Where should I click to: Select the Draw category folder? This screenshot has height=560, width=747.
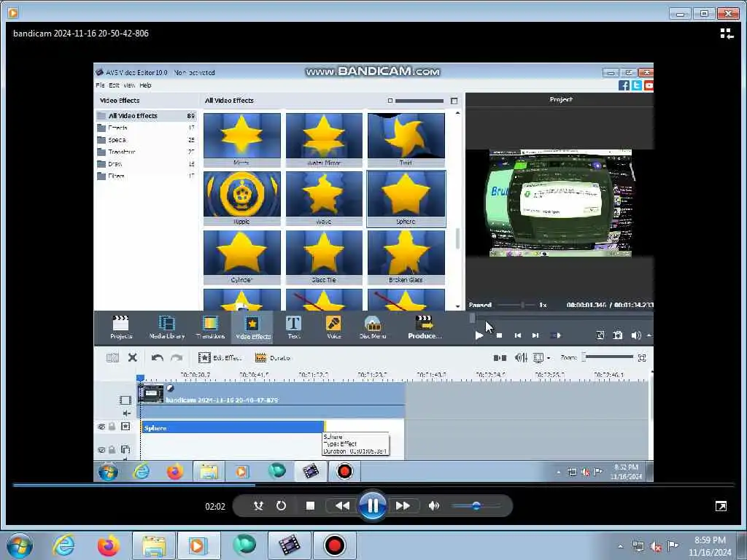point(146,164)
